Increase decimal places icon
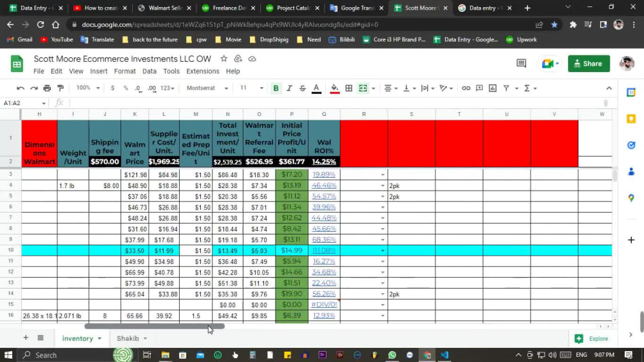644x362 pixels. [x=152, y=88]
